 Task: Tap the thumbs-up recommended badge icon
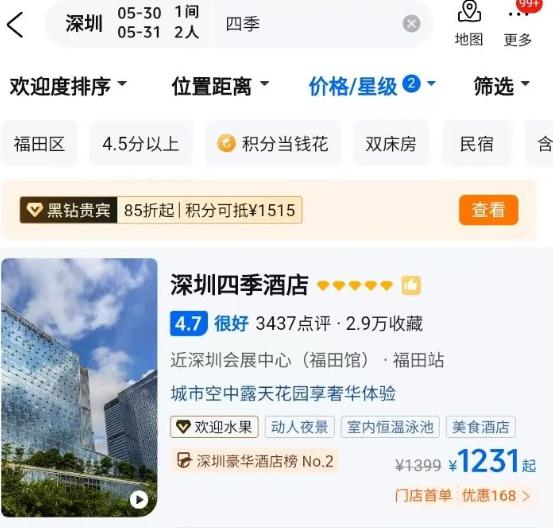pyautogui.click(x=411, y=285)
